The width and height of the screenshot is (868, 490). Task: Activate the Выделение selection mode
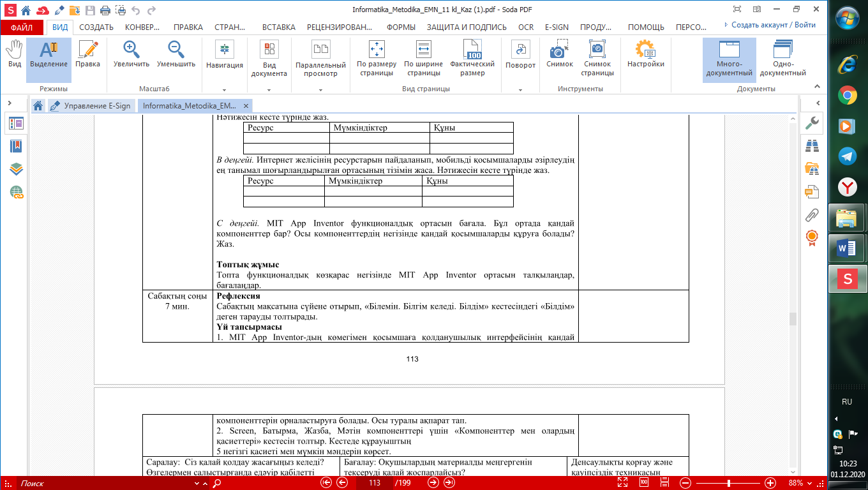(x=49, y=55)
